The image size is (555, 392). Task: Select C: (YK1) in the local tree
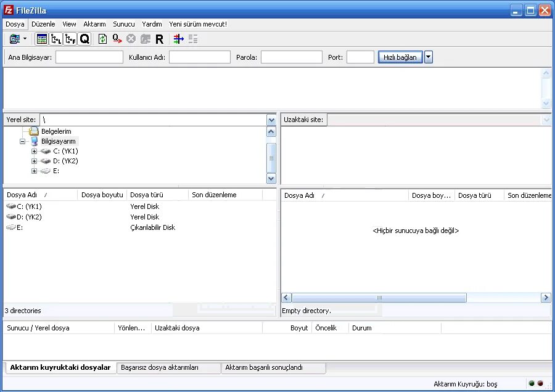click(x=65, y=151)
